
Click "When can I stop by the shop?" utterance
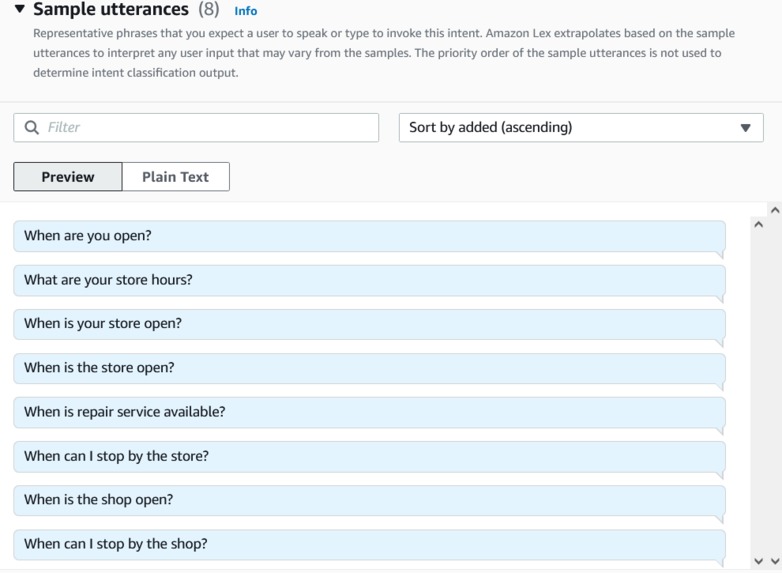click(368, 544)
